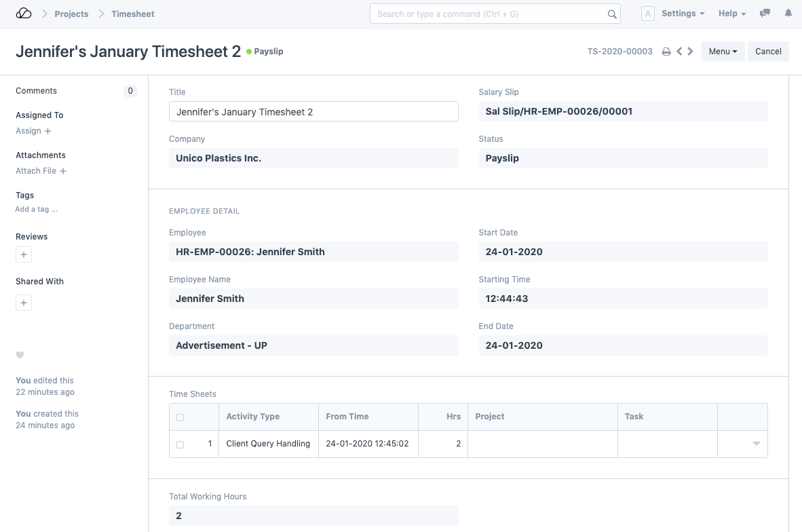Add a review with plus button

click(24, 255)
